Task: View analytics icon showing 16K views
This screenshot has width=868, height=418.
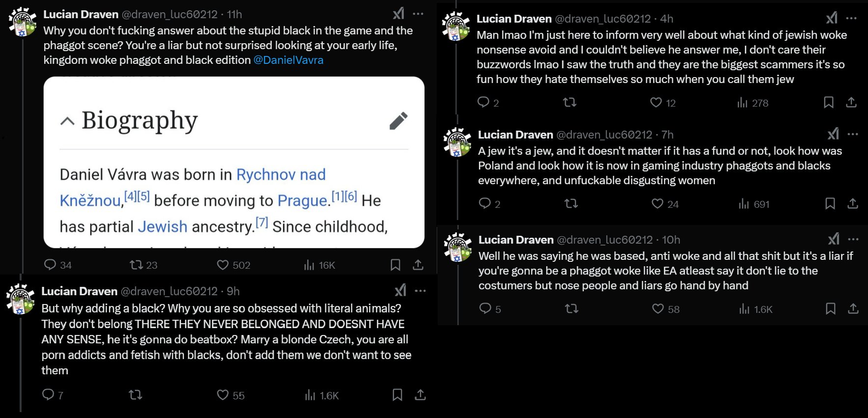Action: 309,265
